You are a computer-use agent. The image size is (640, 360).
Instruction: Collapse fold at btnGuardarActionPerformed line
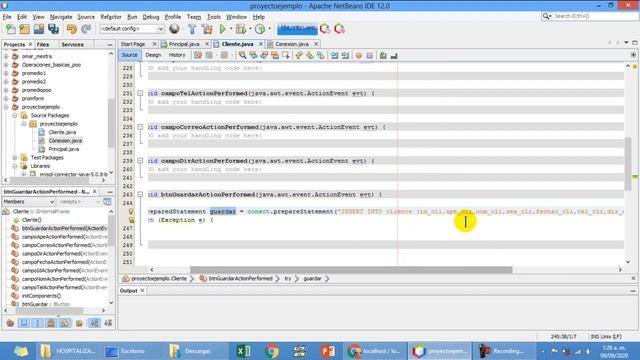click(140, 195)
